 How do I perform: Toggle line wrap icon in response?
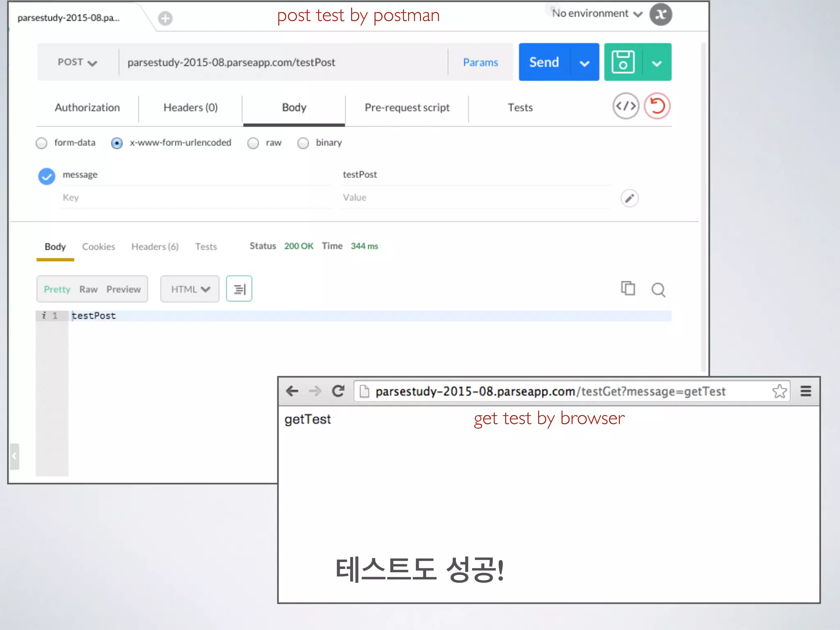[x=239, y=289]
